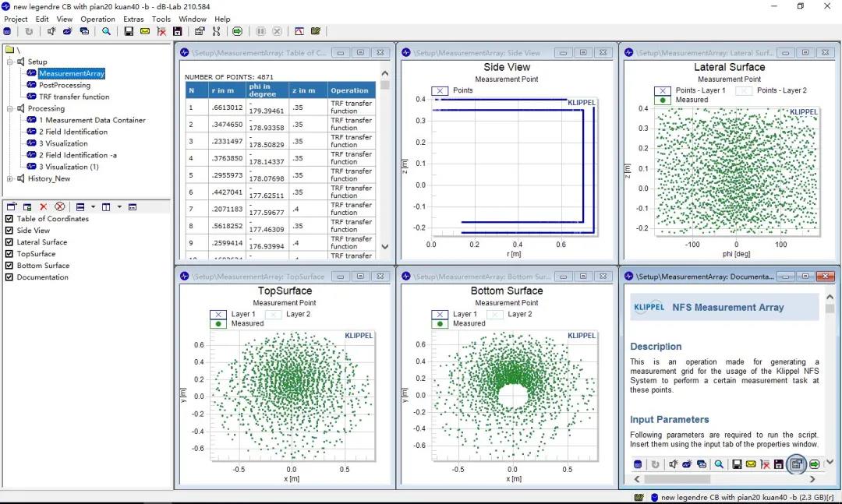The height and width of the screenshot is (504, 842).
Task: Click the green arrow run icon in main toolbar
Action: 237,31
